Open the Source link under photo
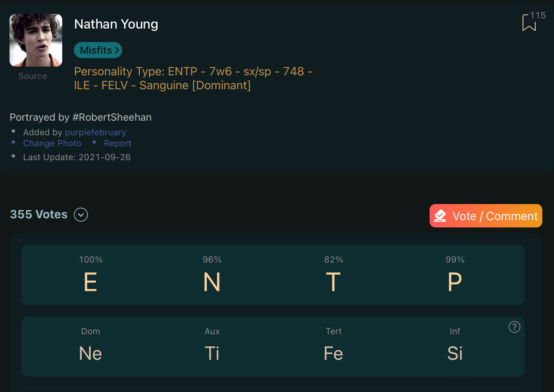This screenshot has height=392, width=554. click(x=33, y=76)
